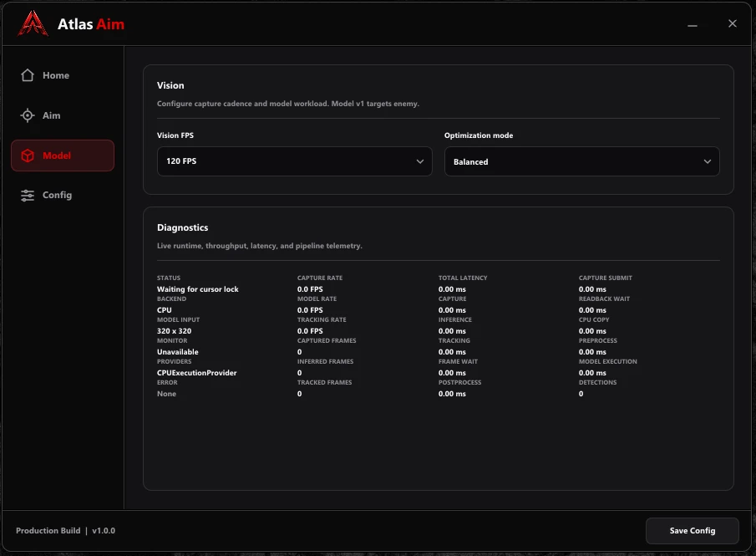Viewport: 756px width, 556px height.
Task: Click the CAPTURE SUBMIT label
Action: click(605, 278)
